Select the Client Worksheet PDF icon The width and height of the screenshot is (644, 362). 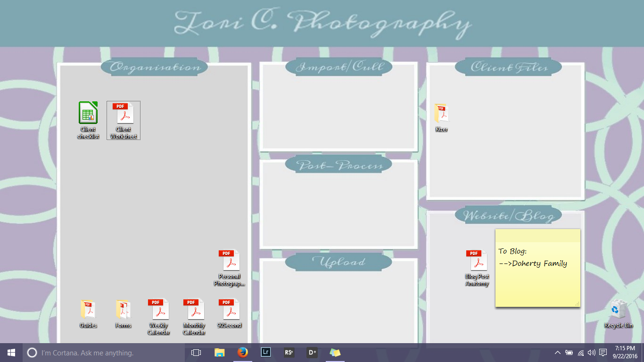click(124, 120)
